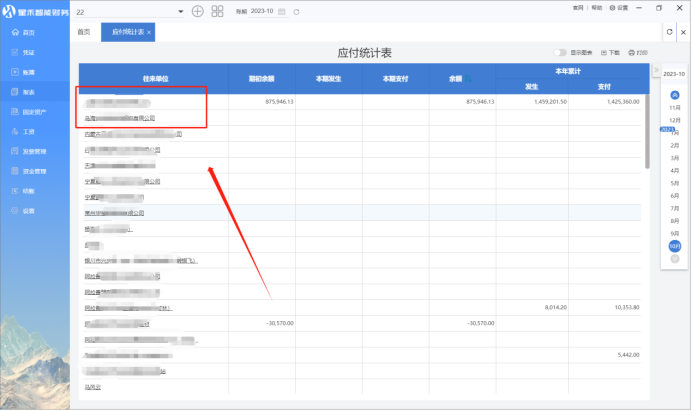692x411 pixels.
Task: Collapse the month panel with the » arrow
Action: 656,70
